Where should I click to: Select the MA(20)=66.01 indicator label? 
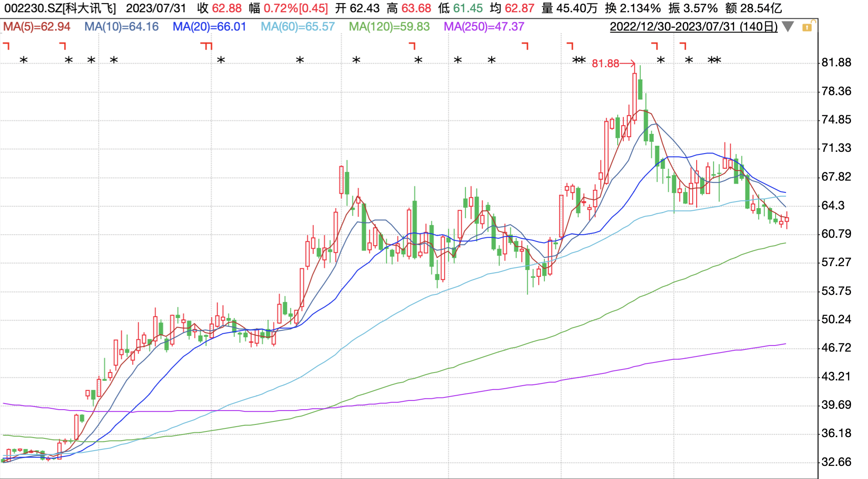point(209,27)
